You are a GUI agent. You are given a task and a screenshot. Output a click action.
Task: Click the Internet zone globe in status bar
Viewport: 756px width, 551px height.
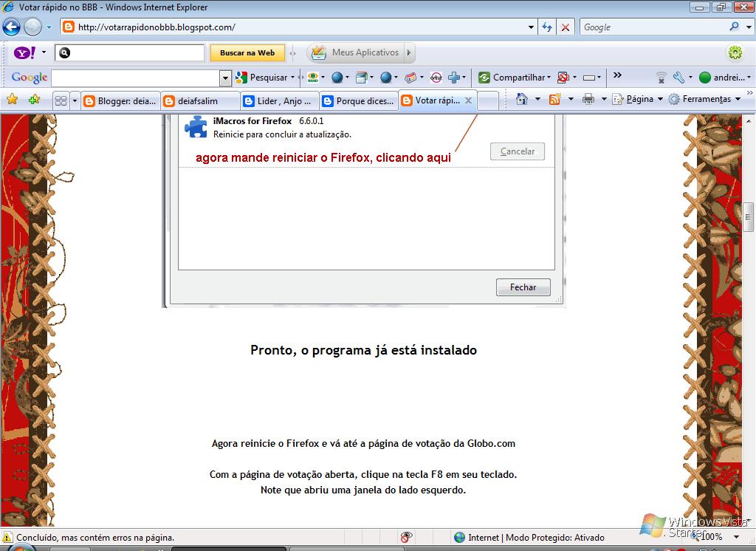tap(459, 537)
